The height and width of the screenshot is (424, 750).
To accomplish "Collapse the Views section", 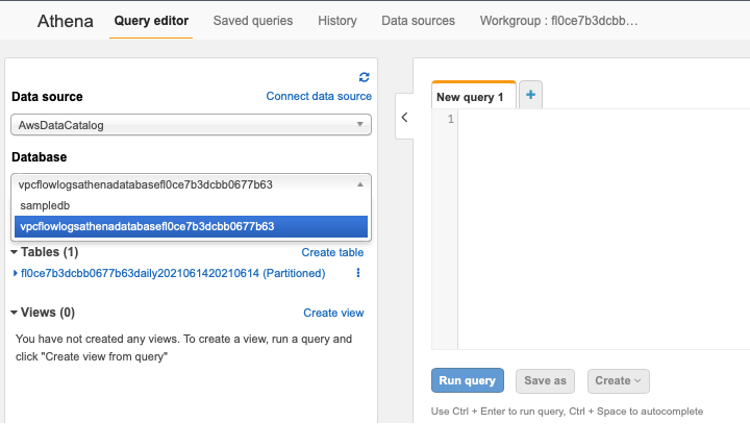I will [x=14, y=312].
